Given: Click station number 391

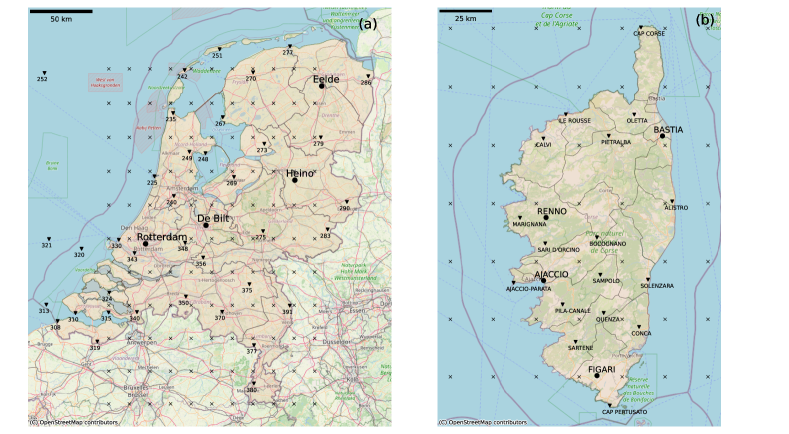Looking at the screenshot, I should point(287,312).
